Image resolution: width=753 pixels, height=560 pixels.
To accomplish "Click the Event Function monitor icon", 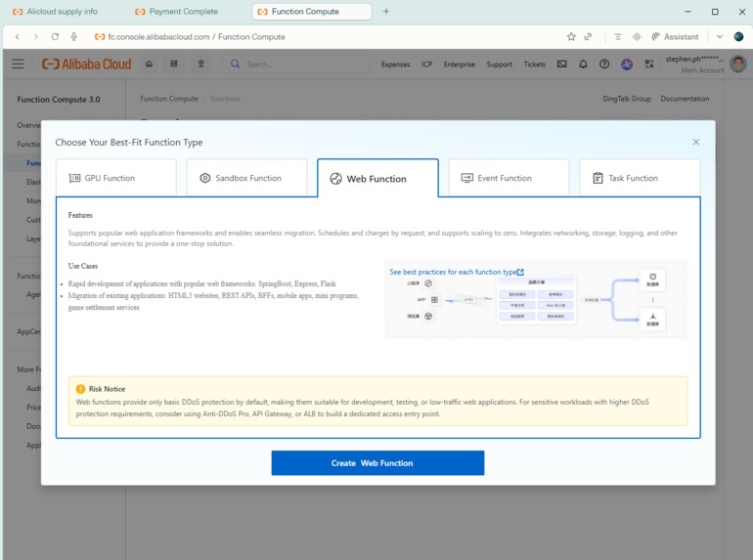I will tap(467, 178).
